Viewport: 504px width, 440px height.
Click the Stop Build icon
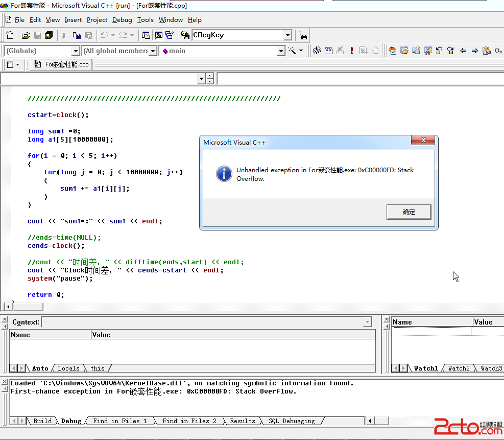[x=340, y=51]
